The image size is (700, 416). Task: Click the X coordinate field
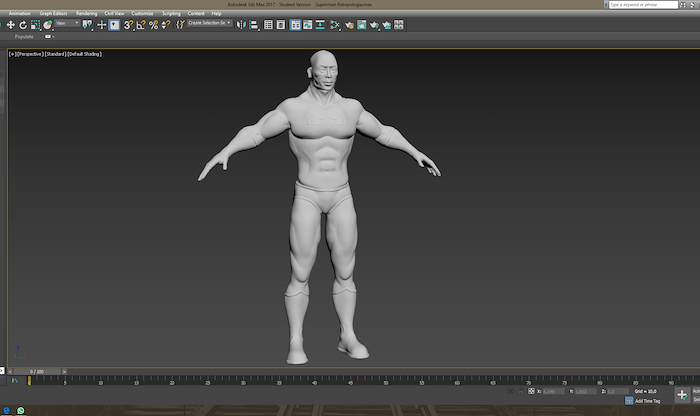553,391
